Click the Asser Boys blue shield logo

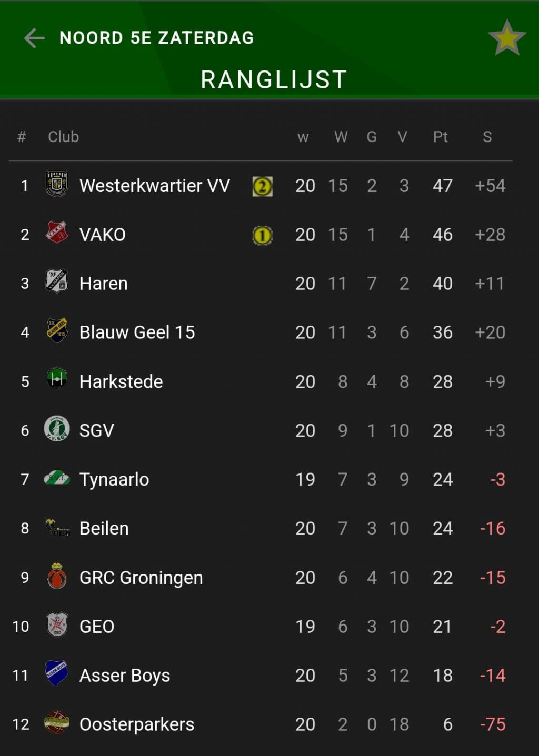(57, 673)
